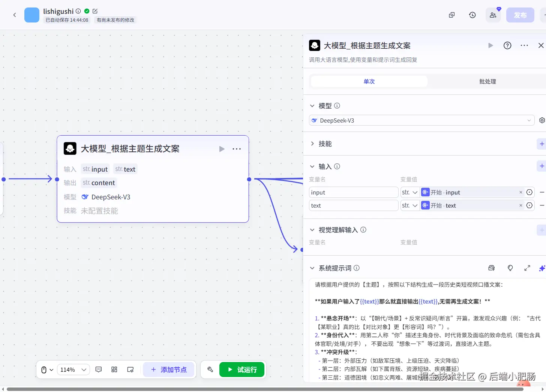This screenshot has width=546, height=392.
Task: Click the comment icon in bottom toolbar
Action: click(99, 370)
